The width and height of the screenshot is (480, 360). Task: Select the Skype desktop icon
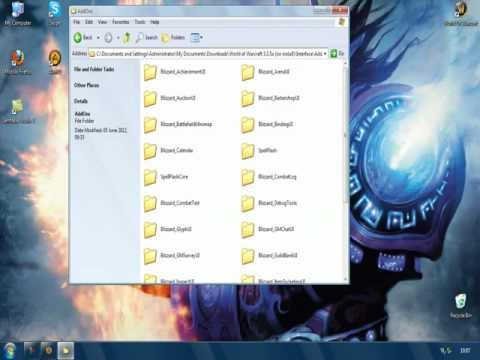(x=54, y=13)
